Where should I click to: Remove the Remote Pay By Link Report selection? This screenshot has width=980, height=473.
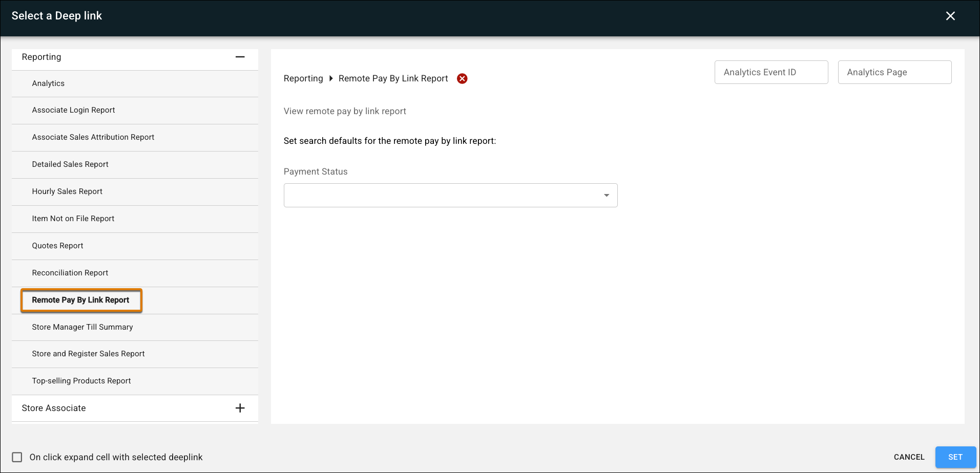(x=462, y=78)
